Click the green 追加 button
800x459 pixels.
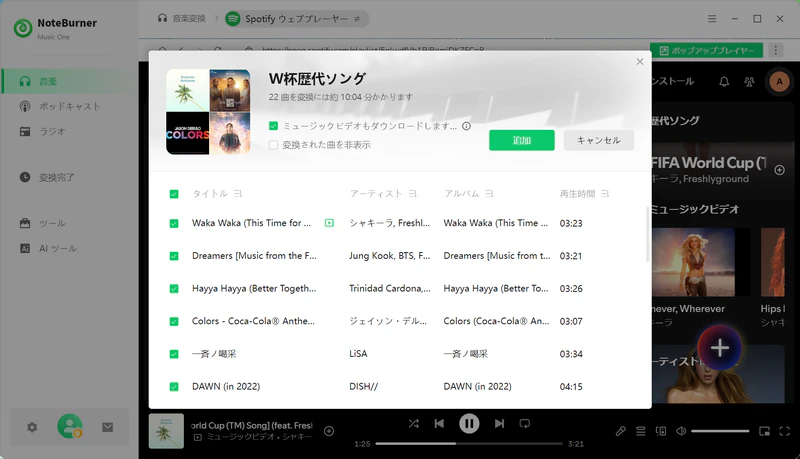[x=521, y=140]
